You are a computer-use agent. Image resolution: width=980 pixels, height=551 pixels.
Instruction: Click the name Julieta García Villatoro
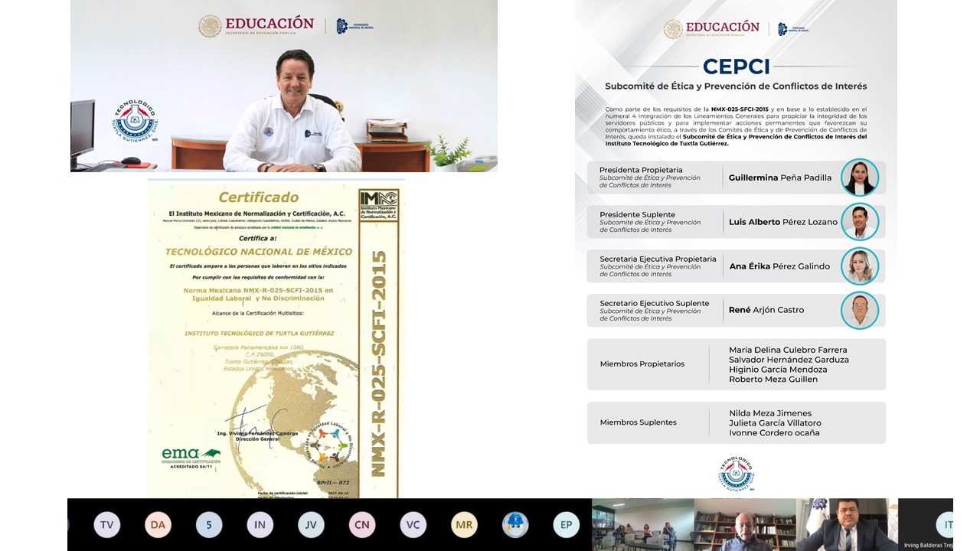(775, 423)
